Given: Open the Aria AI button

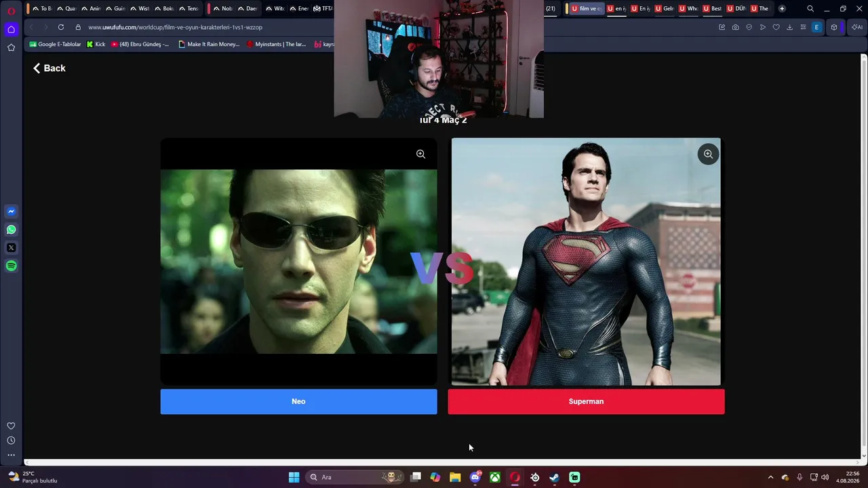Looking at the screenshot, I should (857, 27).
